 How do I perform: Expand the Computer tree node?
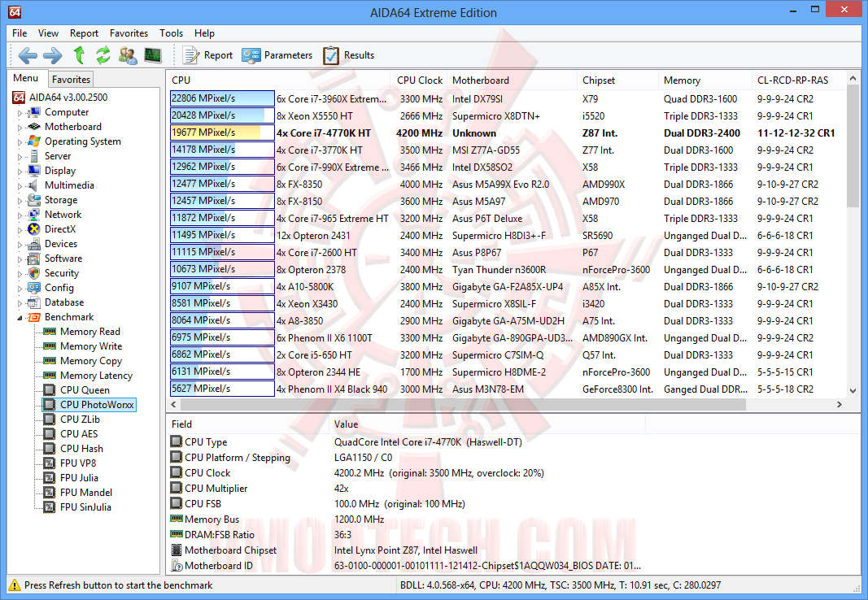(20, 113)
